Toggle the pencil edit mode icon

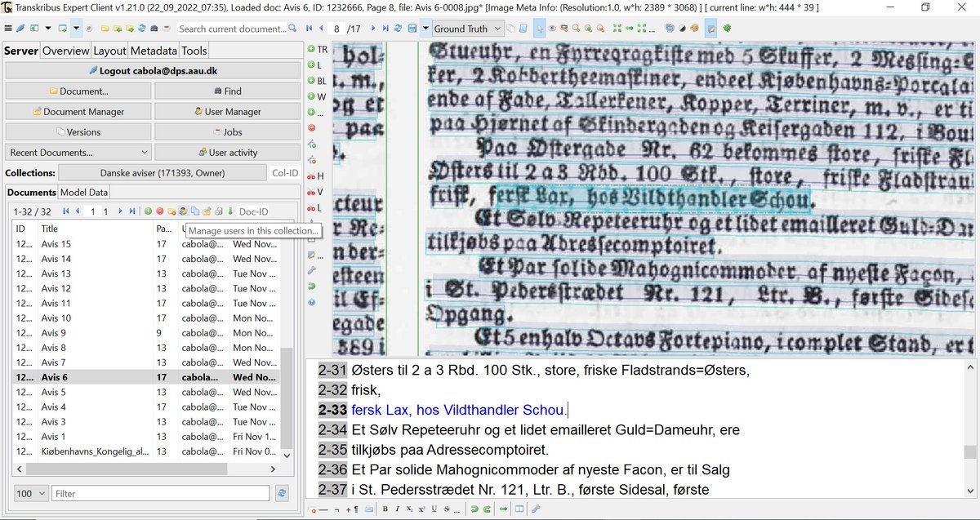(711, 29)
